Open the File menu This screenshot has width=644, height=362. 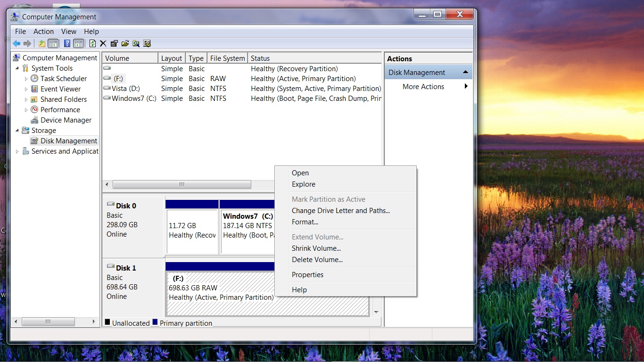coord(20,32)
